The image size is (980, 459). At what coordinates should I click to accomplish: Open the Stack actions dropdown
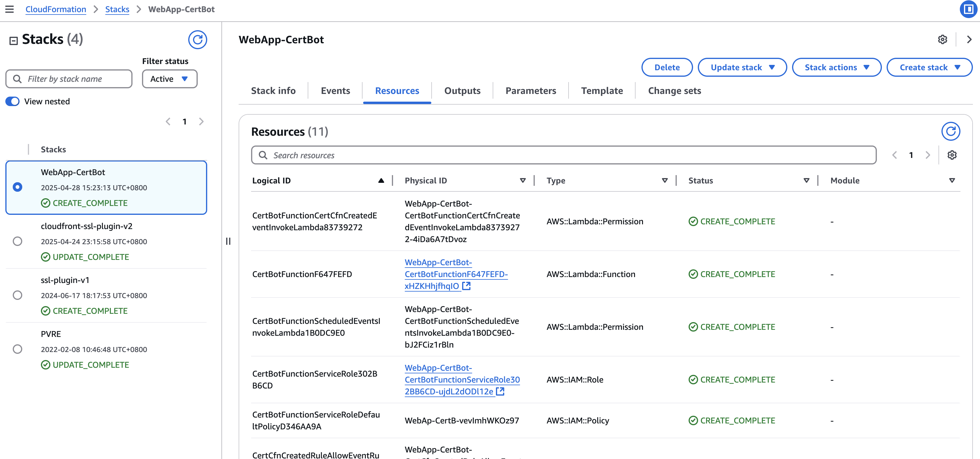(x=836, y=67)
